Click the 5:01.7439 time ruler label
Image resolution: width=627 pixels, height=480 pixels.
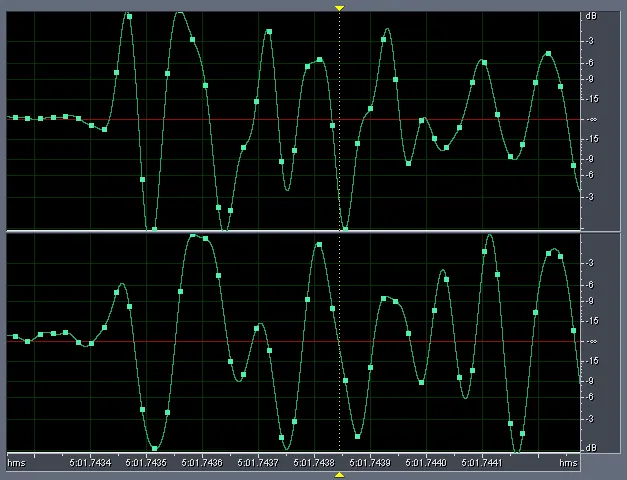370,463
